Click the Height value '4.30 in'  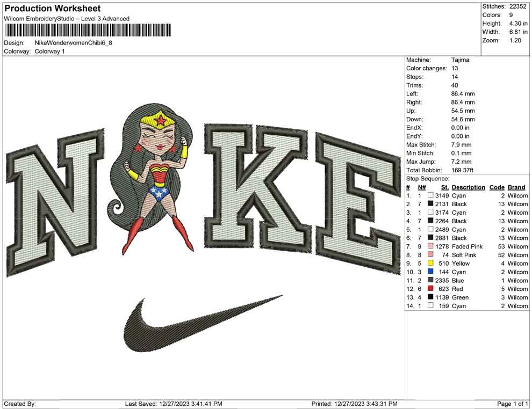point(518,24)
